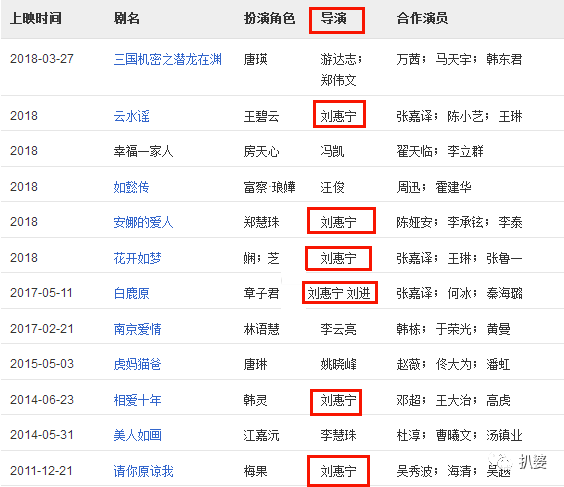Click director 李云亮

(338, 329)
